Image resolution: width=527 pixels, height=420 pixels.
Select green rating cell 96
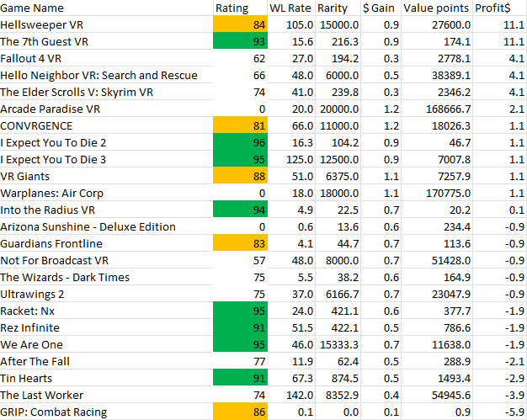(240, 142)
